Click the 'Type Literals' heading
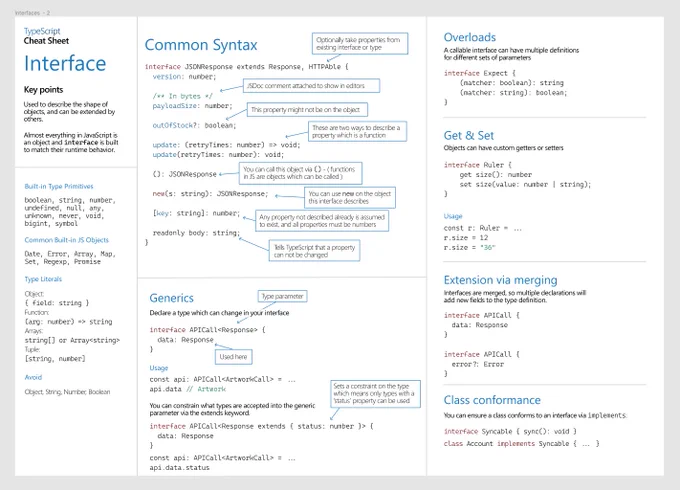Image resolution: width=680 pixels, height=490 pixels. pyautogui.click(x=43, y=279)
